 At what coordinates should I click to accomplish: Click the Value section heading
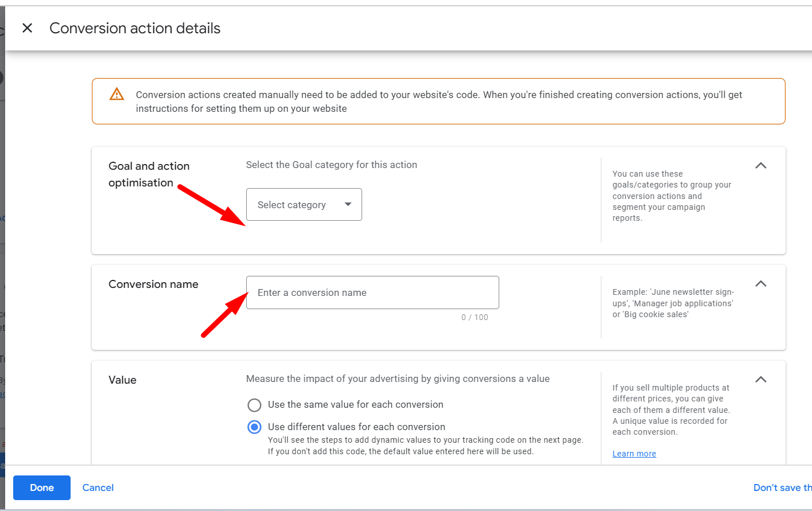[122, 380]
